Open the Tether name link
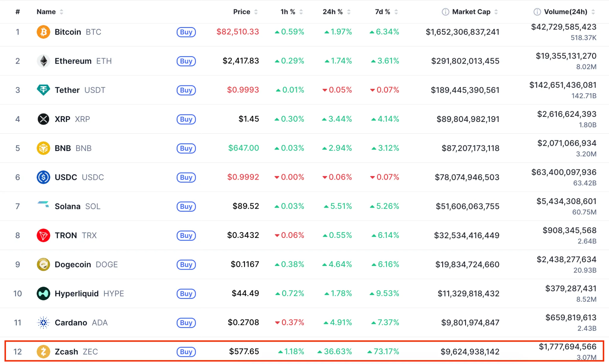Image resolution: width=609 pixels, height=364 pixels. coord(67,90)
